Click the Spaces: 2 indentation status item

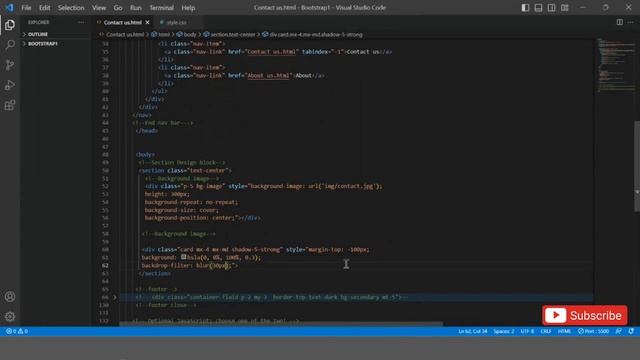504,331
